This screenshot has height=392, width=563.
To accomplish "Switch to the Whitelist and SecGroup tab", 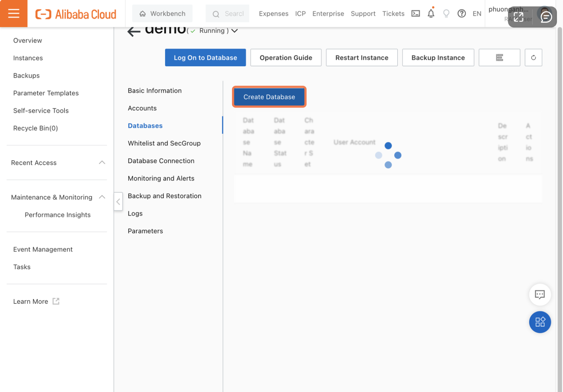I will 164,143.
